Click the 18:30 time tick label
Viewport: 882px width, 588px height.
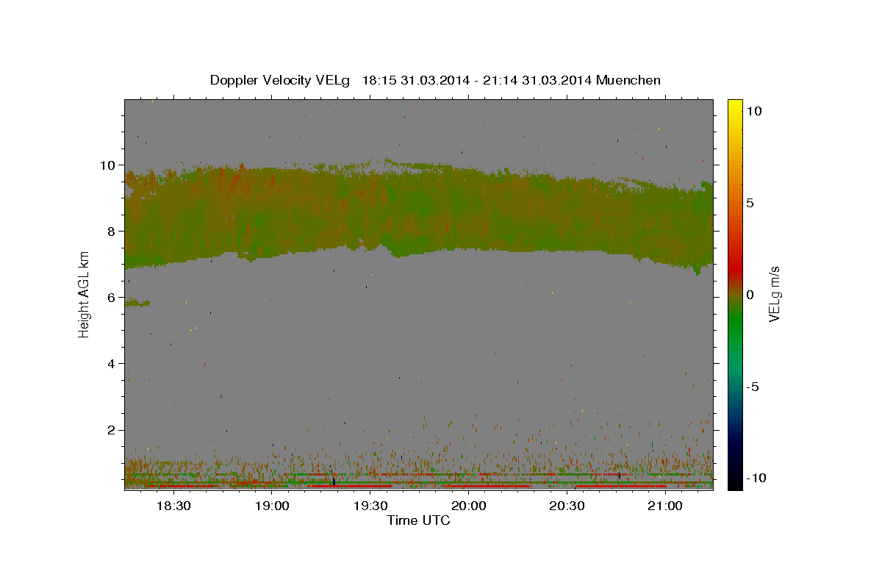click(x=174, y=506)
